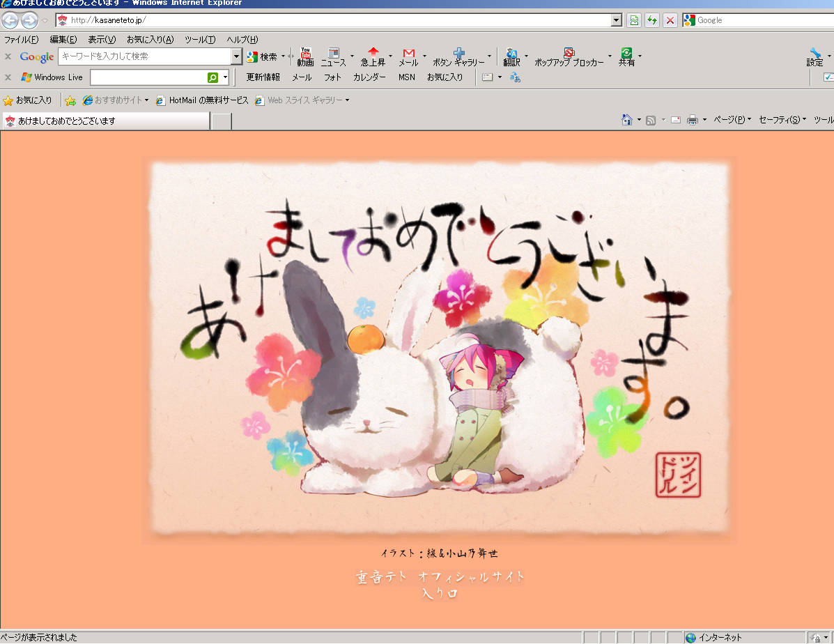This screenshot has width=834, height=644.
Task: Open the ファイル(F) menu
Action: [22, 40]
